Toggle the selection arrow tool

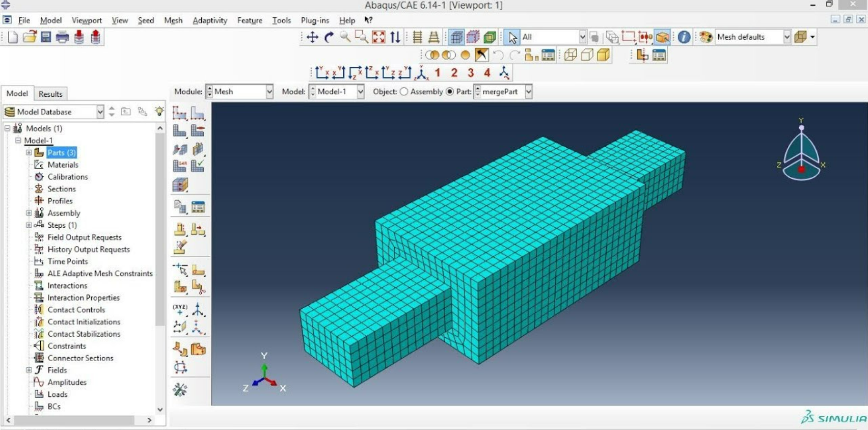[x=512, y=37]
